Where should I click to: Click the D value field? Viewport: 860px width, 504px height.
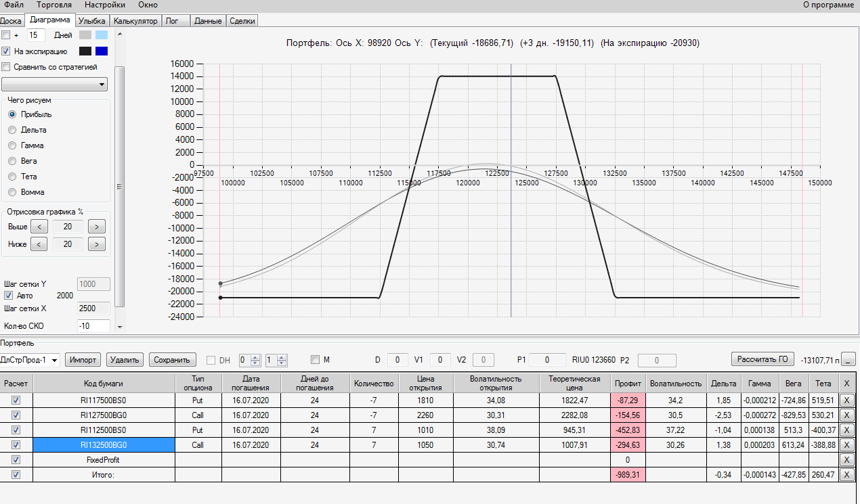[397, 360]
